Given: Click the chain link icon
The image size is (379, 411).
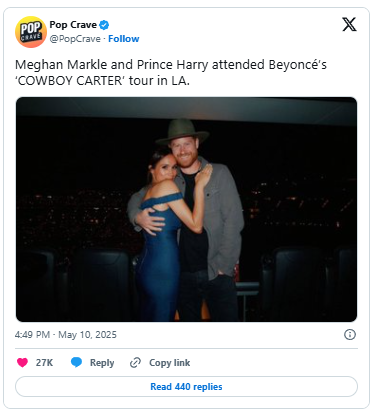Looking at the screenshot, I should [135, 362].
